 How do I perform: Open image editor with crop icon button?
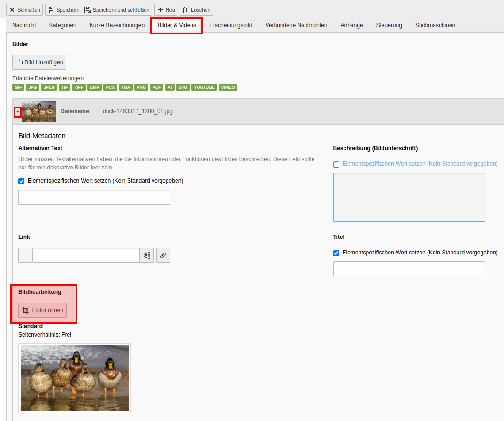(x=43, y=310)
